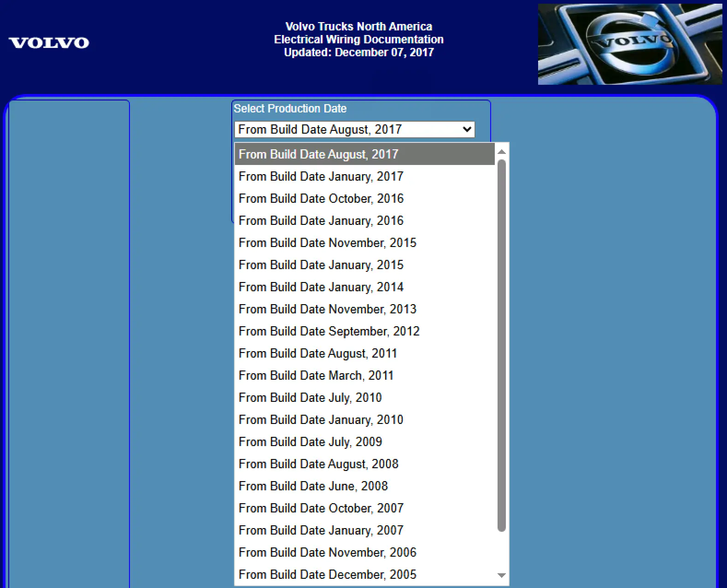Click the dropdown list scroll down arrow

(x=502, y=575)
